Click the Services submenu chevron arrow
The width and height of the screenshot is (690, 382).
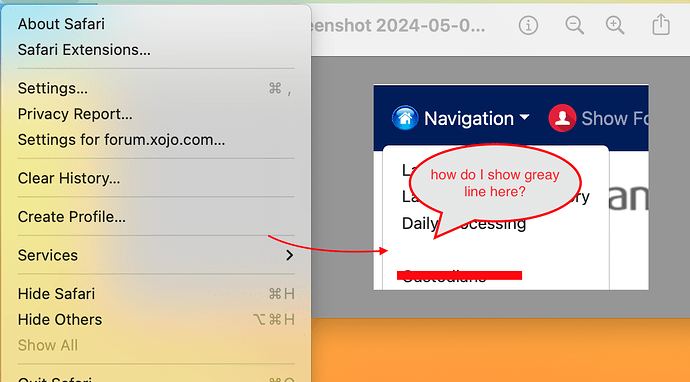(x=289, y=255)
